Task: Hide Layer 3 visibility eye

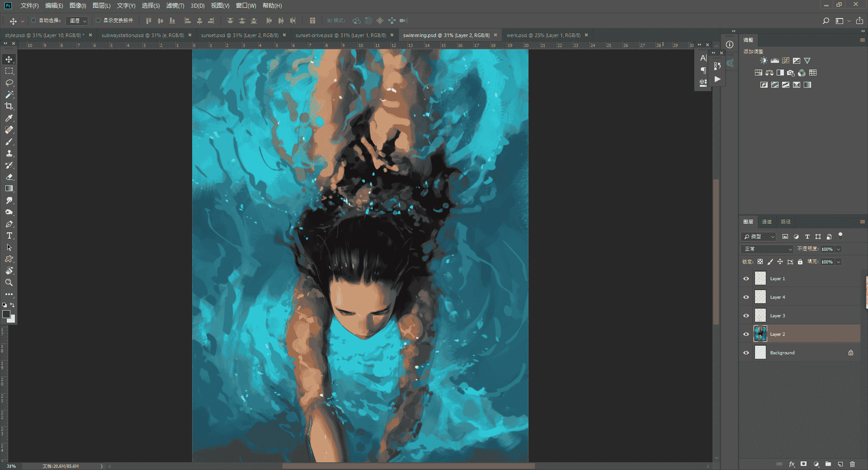Action: (746, 316)
